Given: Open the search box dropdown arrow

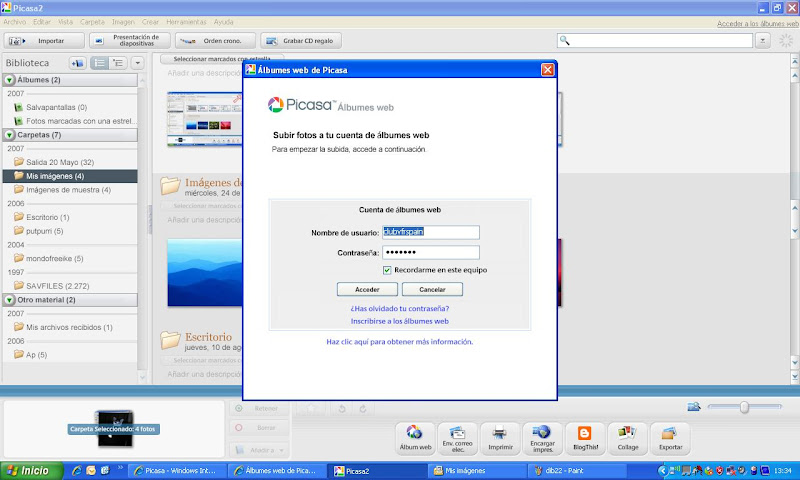Looking at the screenshot, I should (762, 41).
